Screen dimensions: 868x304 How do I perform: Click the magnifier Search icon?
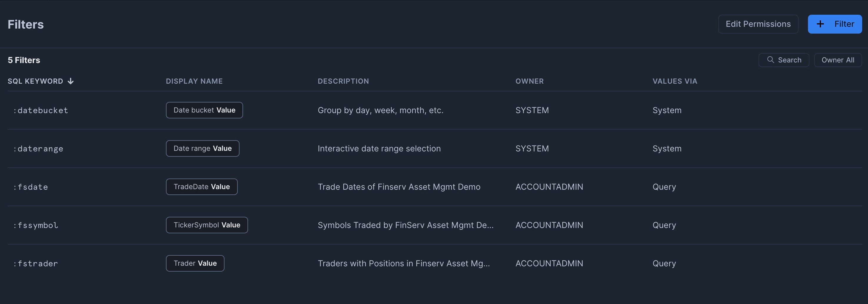click(770, 60)
